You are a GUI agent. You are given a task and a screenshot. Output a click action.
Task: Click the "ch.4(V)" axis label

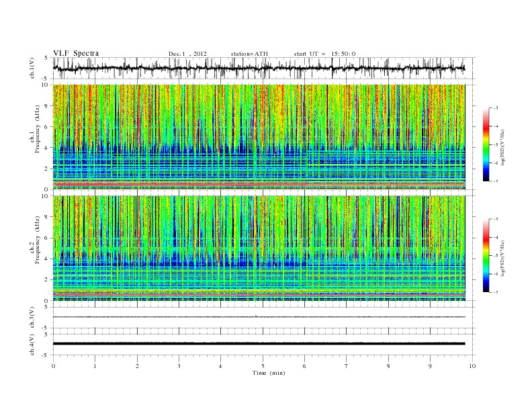click(32, 345)
